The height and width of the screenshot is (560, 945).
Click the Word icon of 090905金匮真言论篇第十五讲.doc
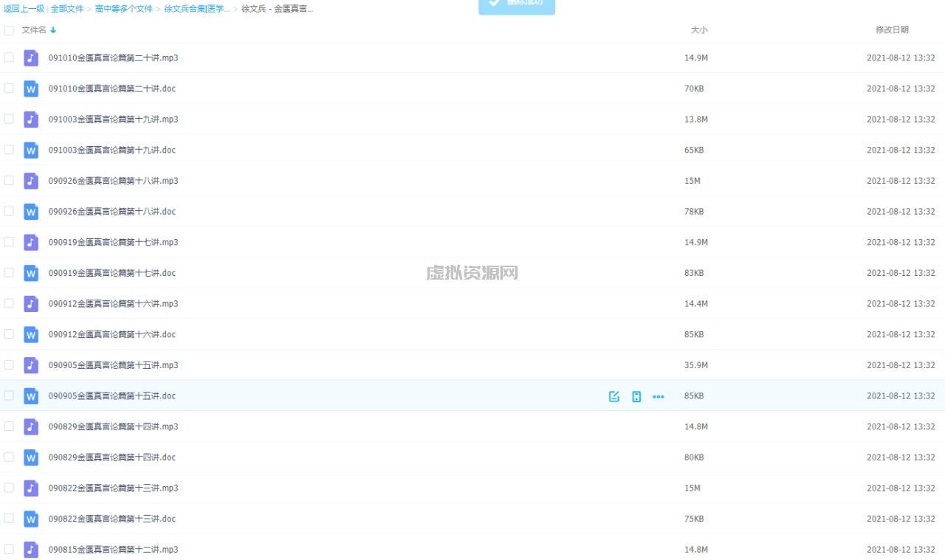point(31,396)
